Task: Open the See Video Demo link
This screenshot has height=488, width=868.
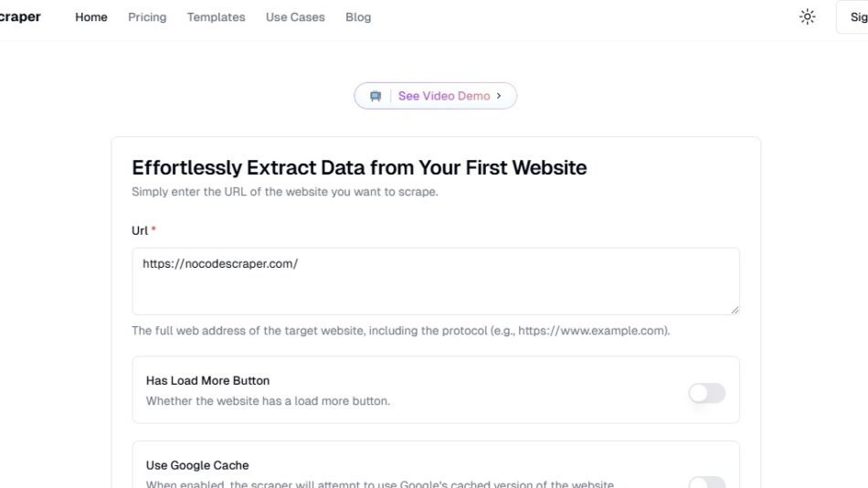Action: [x=444, y=96]
